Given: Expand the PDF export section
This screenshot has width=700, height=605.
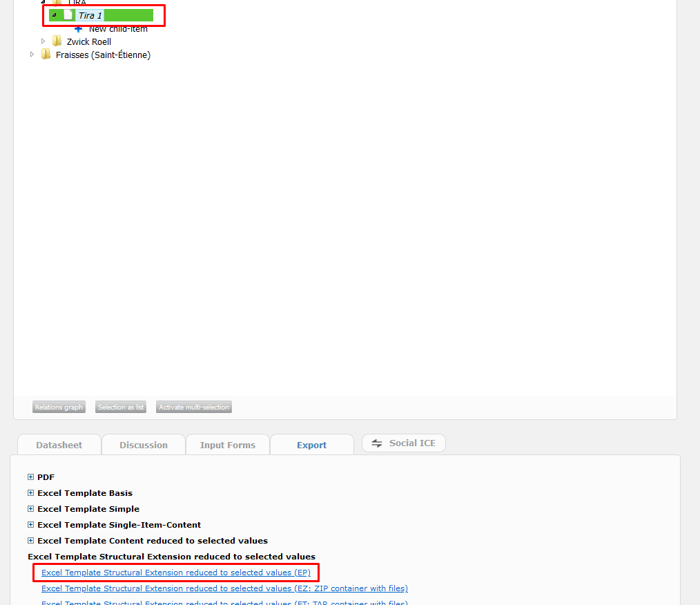Looking at the screenshot, I should pyautogui.click(x=30, y=477).
